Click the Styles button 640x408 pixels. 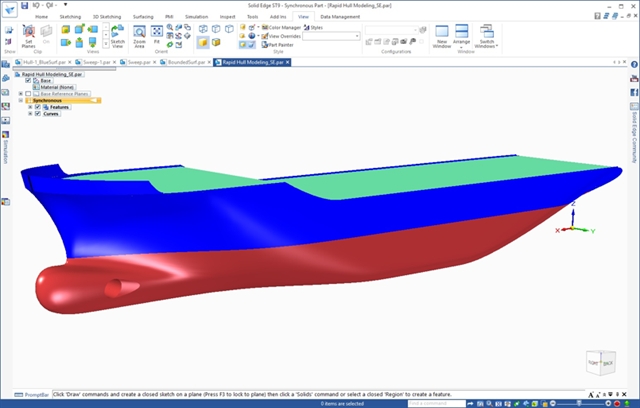click(x=313, y=27)
